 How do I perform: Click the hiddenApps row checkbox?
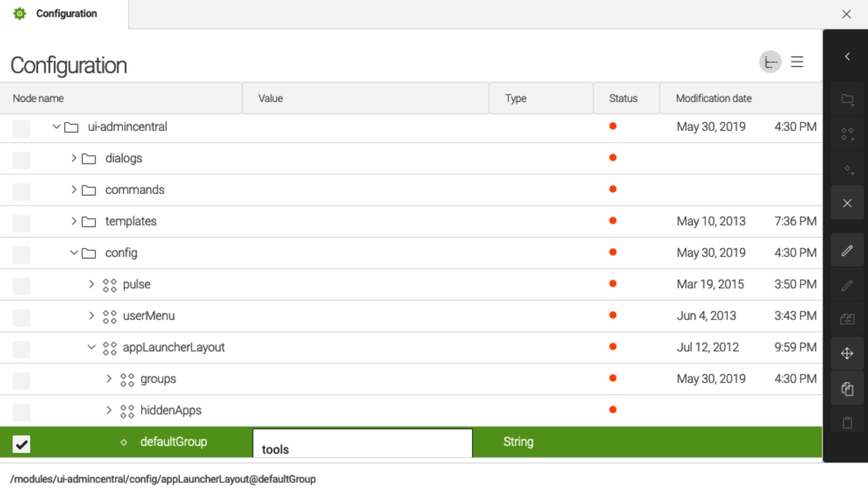(x=21, y=412)
